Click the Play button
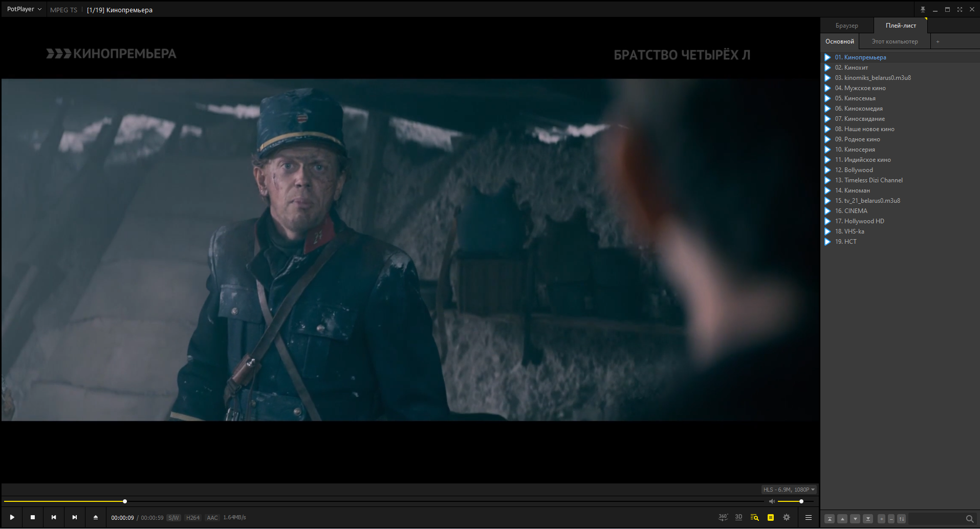Image resolution: width=980 pixels, height=529 pixels. coord(12,517)
